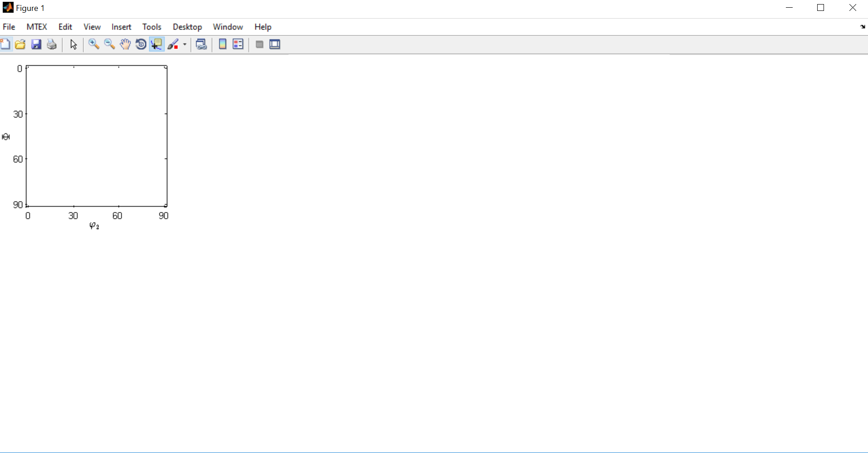This screenshot has height=453, width=868.
Task: Open the MTEX menu
Action: click(36, 27)
